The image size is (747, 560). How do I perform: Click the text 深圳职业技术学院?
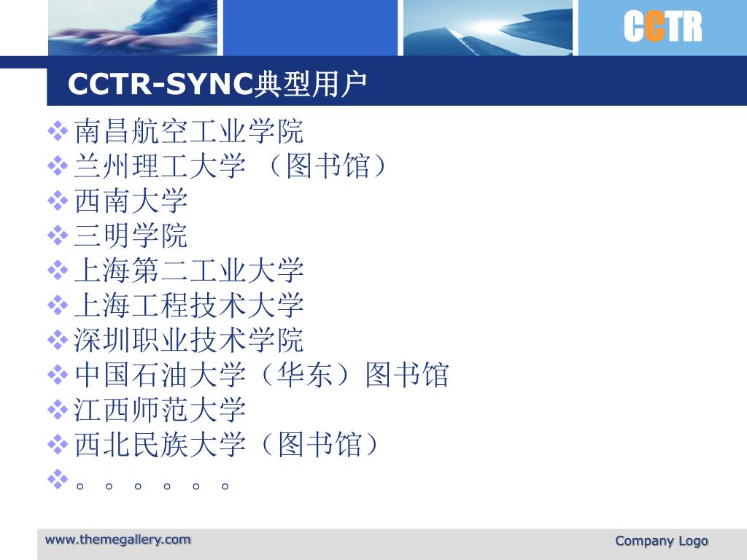(189, 340)
